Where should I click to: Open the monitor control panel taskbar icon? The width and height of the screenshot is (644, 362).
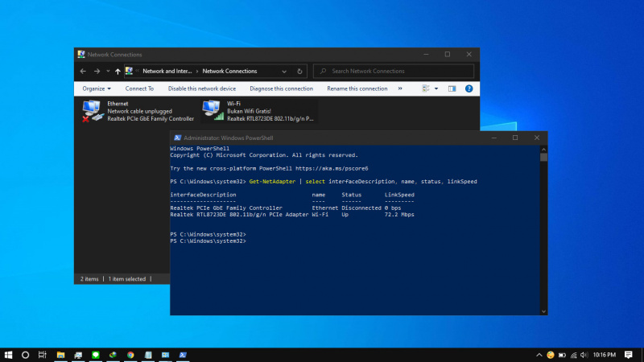pos(78,355)
